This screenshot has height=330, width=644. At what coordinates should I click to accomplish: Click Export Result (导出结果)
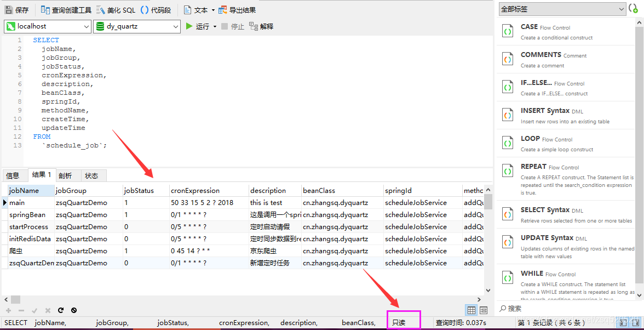point(237,10)
